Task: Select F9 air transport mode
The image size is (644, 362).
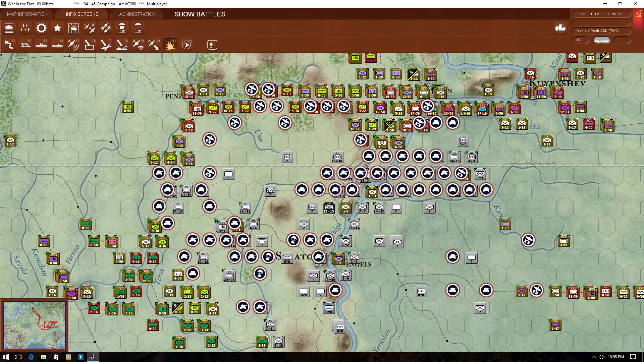Action: [x=138, y=45]
